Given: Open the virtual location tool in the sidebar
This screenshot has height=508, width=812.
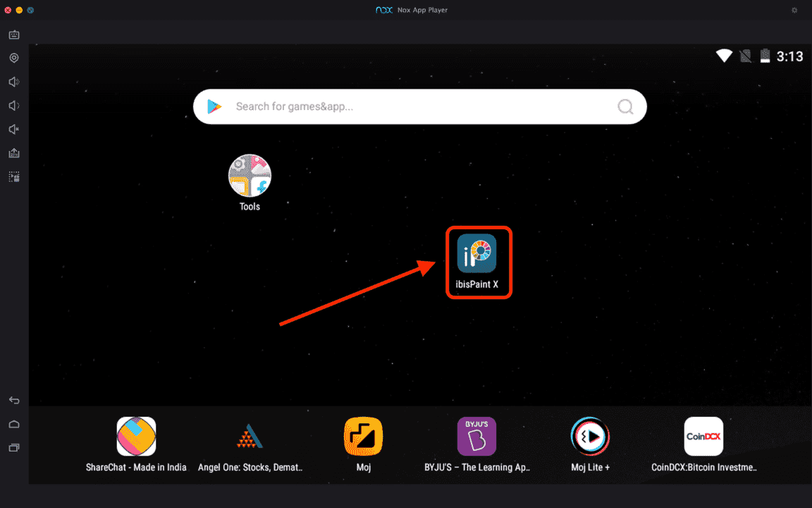Looking at the screenshot, I should [13, 58].
